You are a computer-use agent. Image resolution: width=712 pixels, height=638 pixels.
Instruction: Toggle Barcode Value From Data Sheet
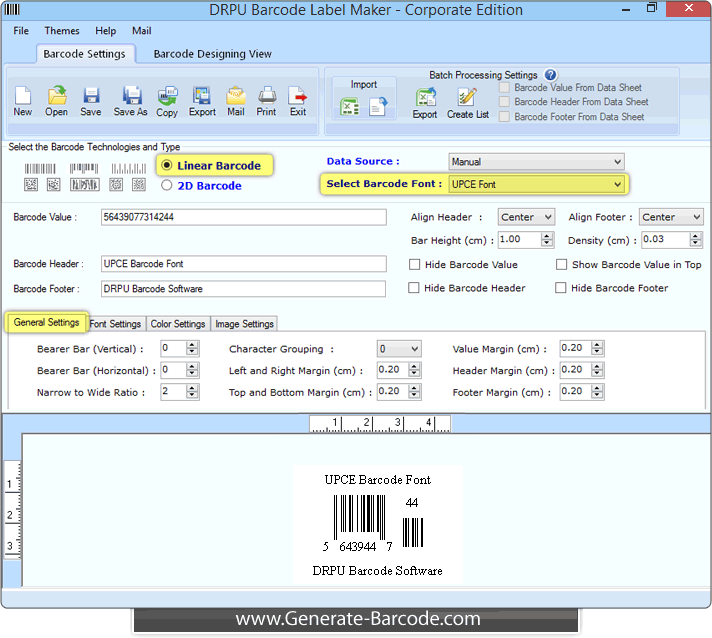click(x=504, y=88)
